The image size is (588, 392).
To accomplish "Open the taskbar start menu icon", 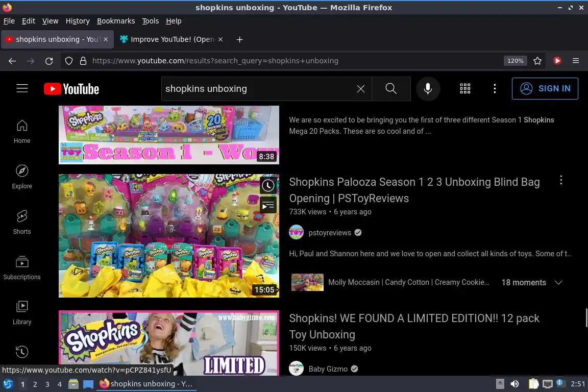I will click(8, 384).
